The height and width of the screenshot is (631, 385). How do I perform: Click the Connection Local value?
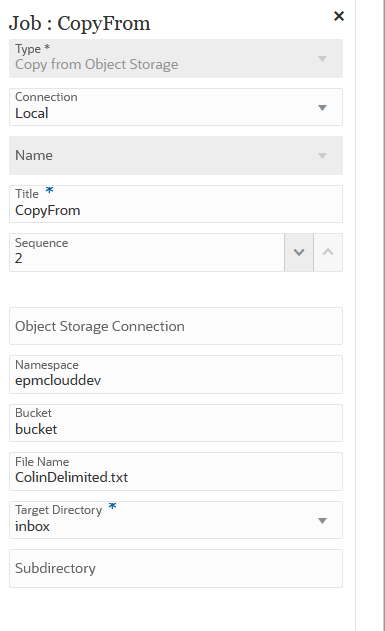[x=32, y=113]
